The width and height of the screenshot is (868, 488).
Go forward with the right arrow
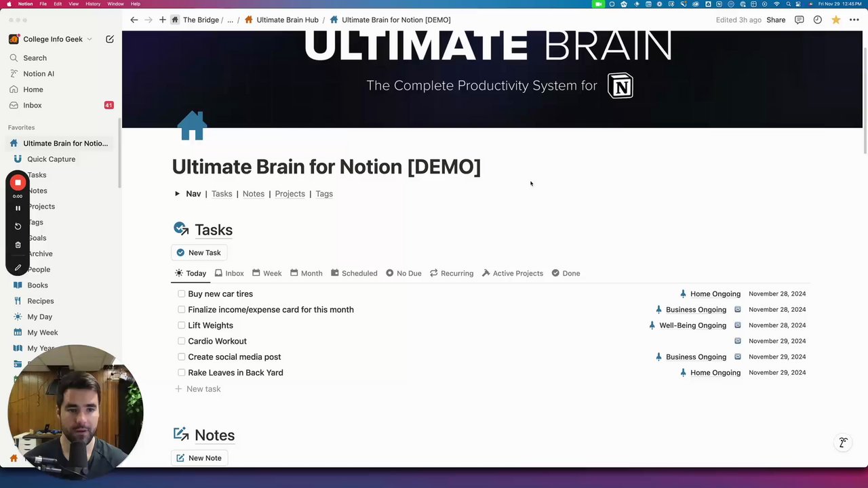(149, 20)
